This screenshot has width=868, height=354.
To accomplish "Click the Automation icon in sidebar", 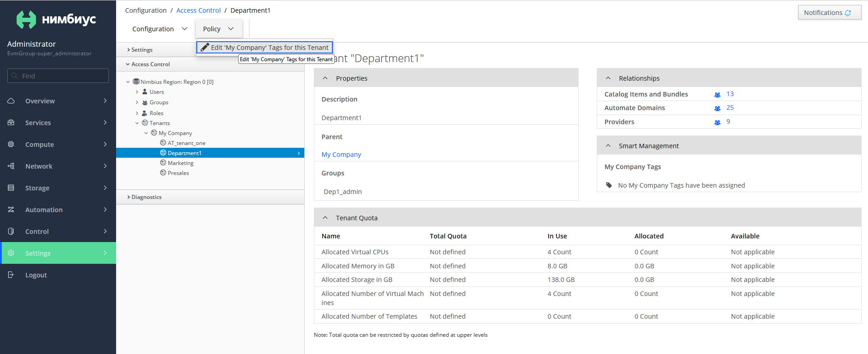I will (11, 209).
